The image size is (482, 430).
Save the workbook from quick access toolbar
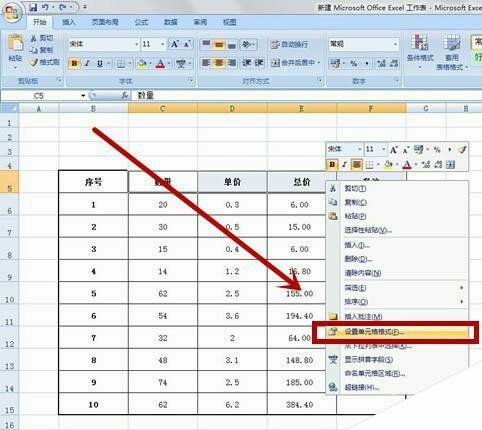(33, 7)
